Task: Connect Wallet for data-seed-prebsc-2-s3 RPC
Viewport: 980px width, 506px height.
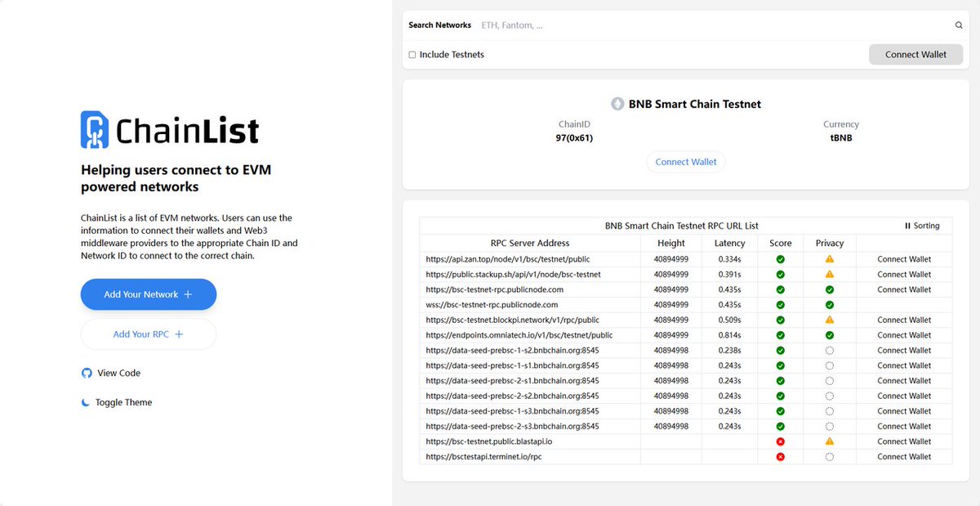Action: (904, 426)
